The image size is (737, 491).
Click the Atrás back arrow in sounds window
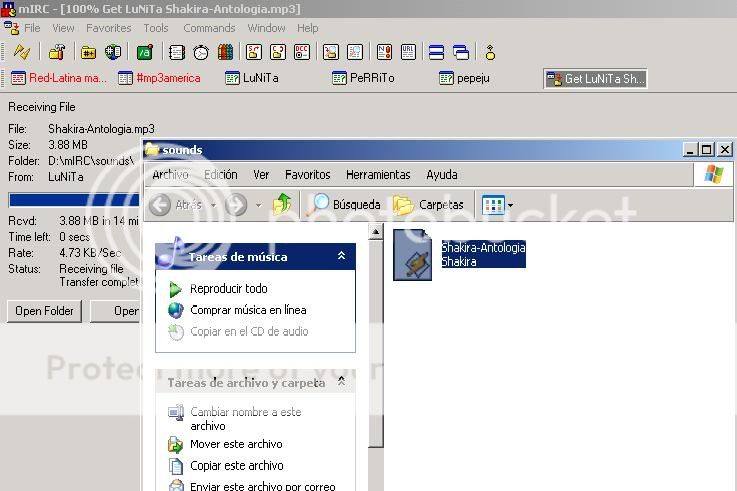[x=176, y=205]
